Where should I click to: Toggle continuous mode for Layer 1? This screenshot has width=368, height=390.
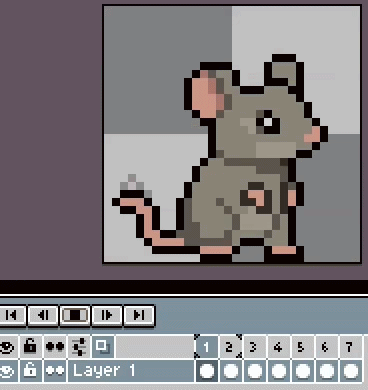[x=55, y=371]
